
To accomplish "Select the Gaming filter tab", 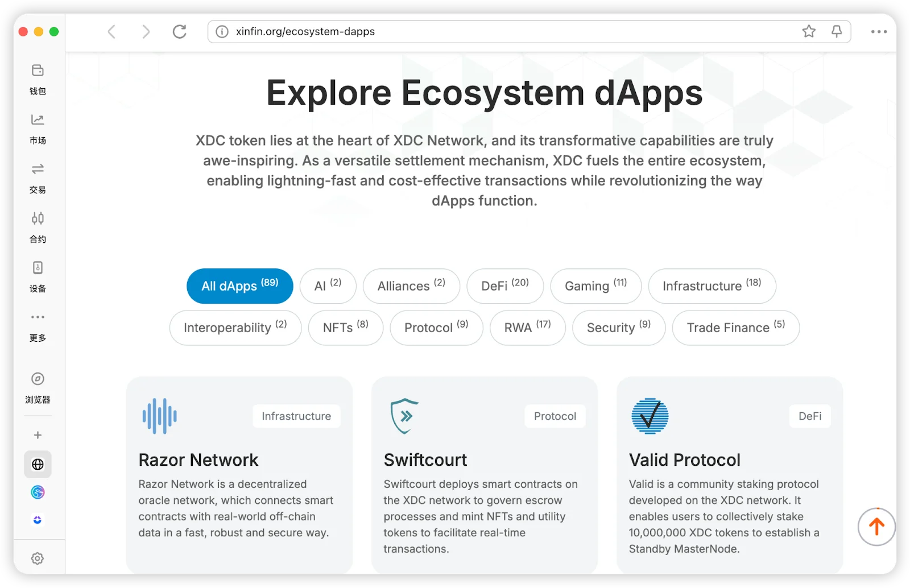I will [x=595, y=286].
